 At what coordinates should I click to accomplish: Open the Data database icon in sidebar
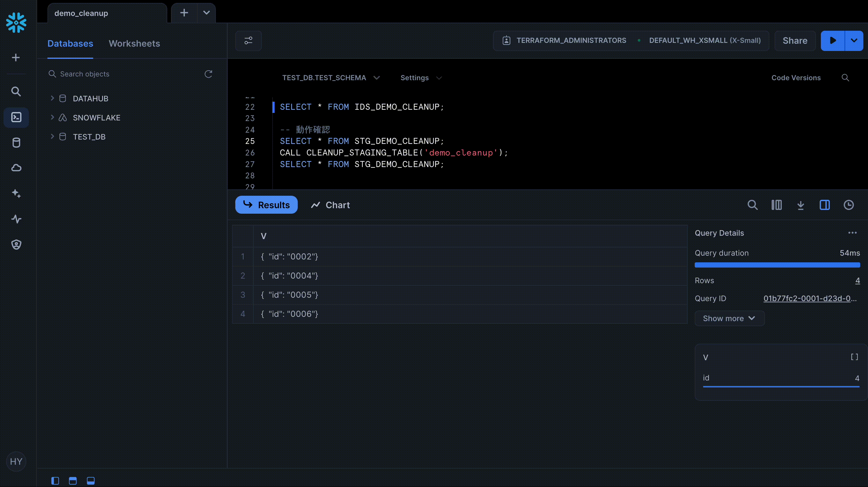click(16, 143)
